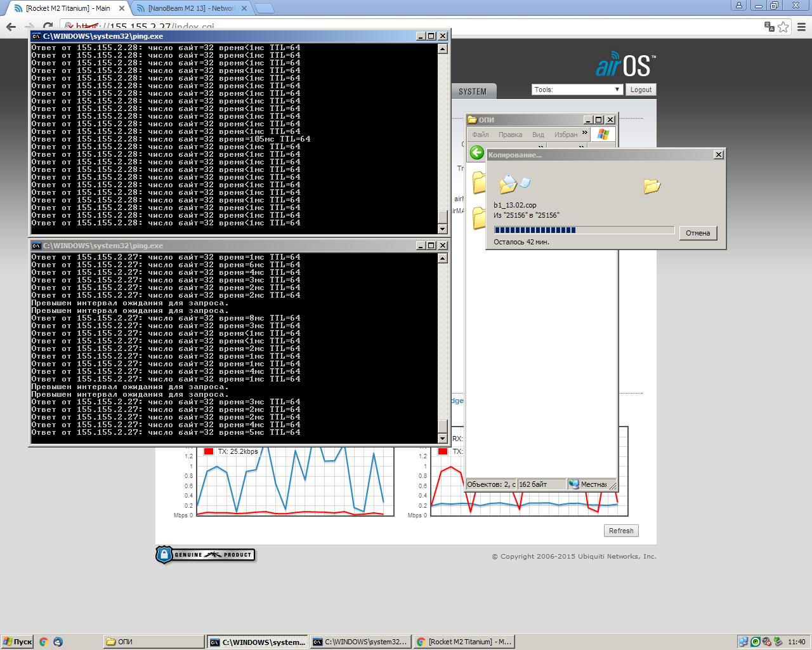Click Chrome user profile icon
Viewport: 812px width, 650px height.
738,6
